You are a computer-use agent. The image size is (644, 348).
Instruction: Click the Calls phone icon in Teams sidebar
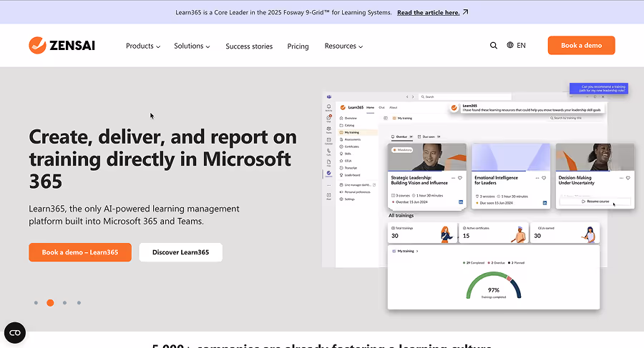pos(328,151)
